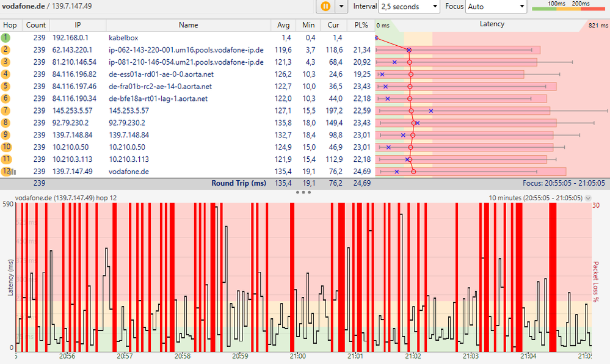The image size is (610, 364).
Task: Select hop 2 orange circle icon
Action: click(x=5, y=50)
